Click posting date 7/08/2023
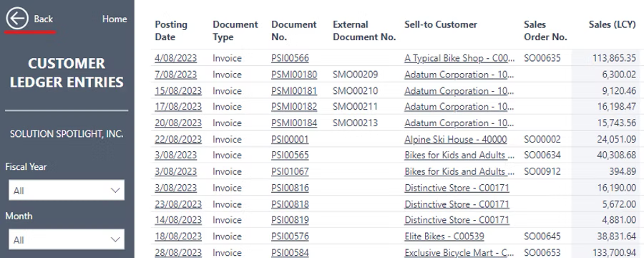 pos(176,75)
